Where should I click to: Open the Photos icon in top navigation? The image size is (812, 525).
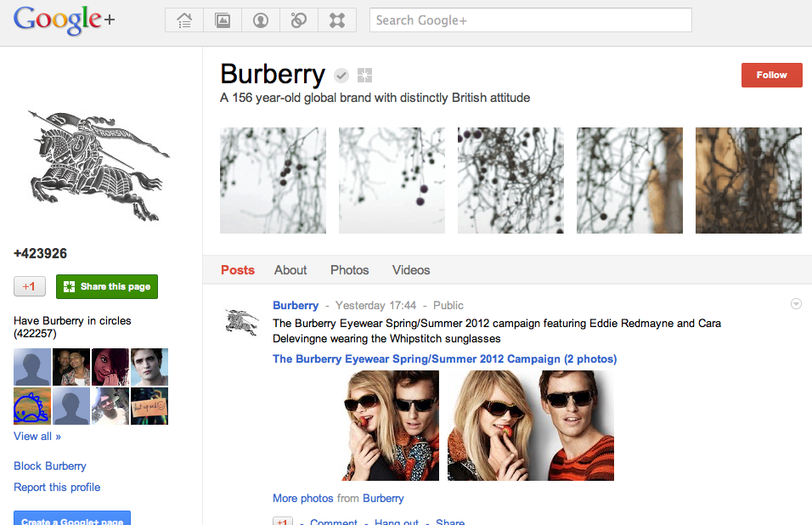pyautogui.click(x=223, y=20)
